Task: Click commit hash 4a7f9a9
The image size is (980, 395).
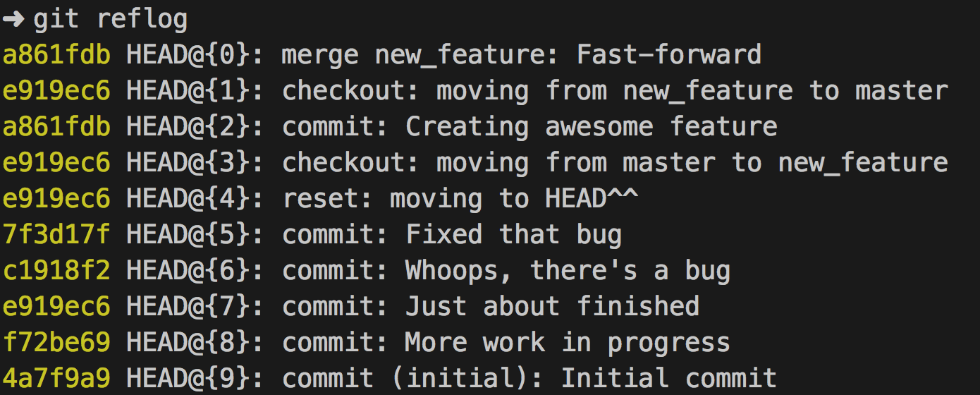Action: pos(56,379)
